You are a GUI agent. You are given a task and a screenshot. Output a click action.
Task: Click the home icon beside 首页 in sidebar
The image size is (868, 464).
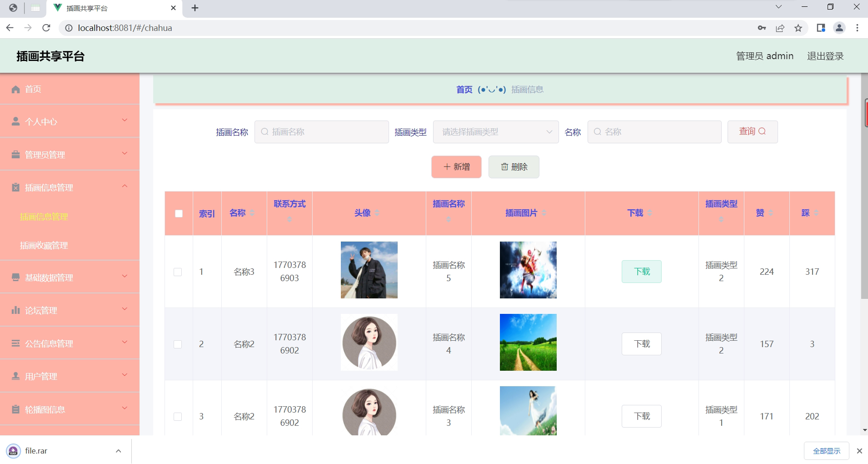[15, 89]
